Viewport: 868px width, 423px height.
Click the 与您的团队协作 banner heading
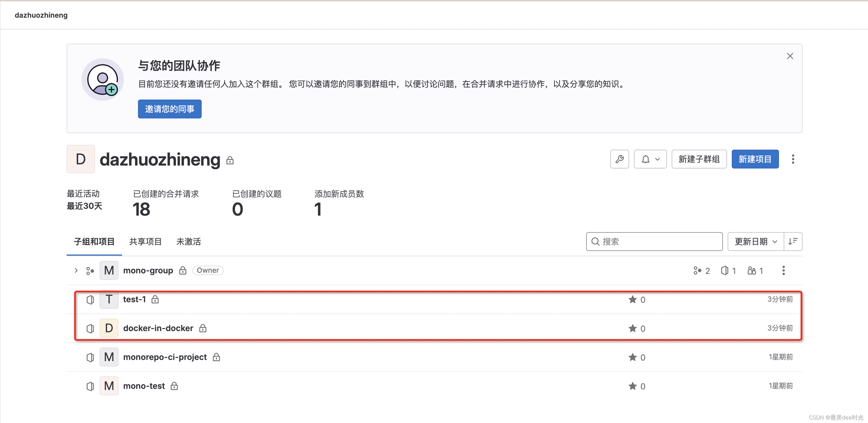click(179, 65)
